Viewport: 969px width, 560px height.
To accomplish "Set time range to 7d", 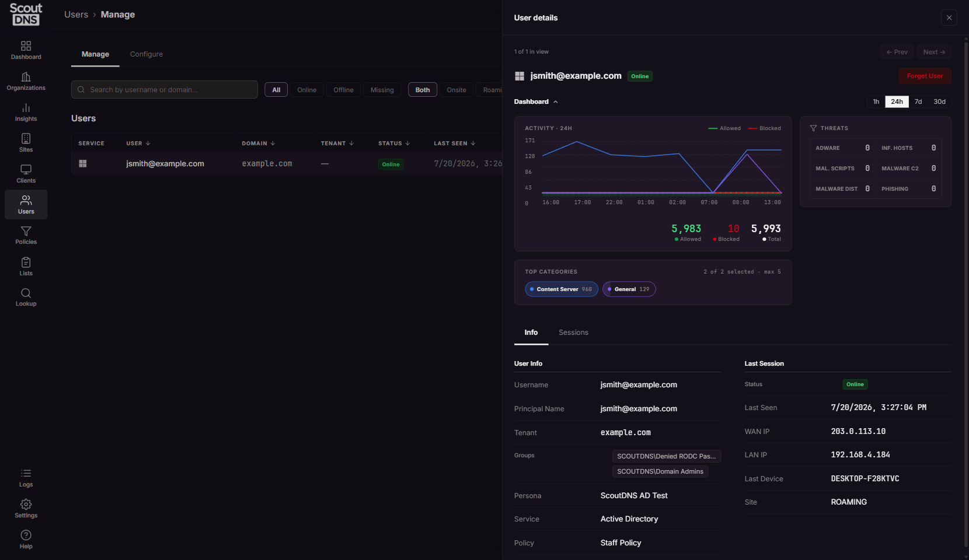I will tap(918, 101).
